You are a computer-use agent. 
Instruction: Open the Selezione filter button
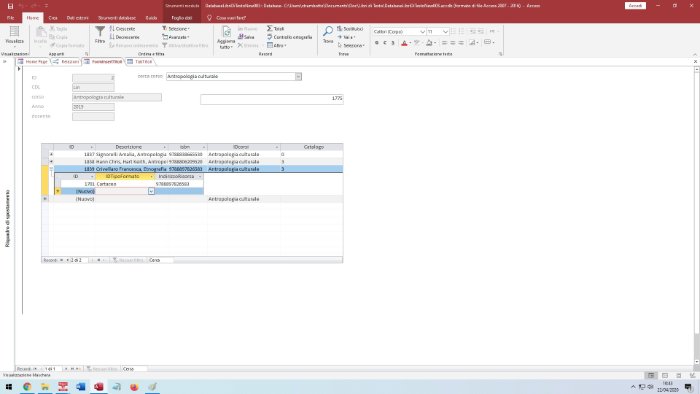175,29
